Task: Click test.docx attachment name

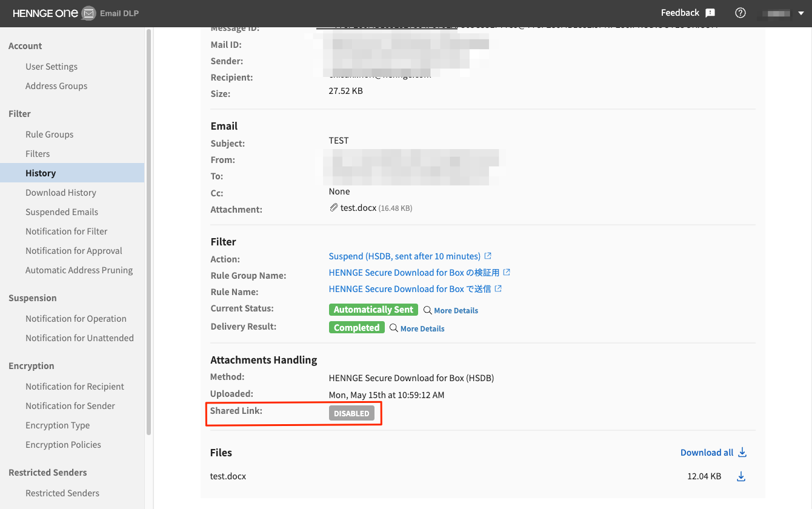Action: point(358,208)
